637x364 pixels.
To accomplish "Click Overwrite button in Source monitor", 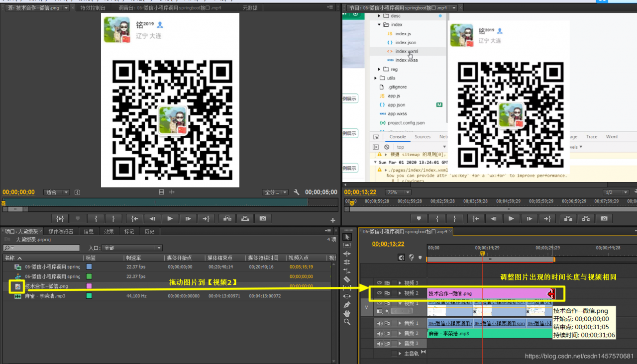I will point(245,218).
